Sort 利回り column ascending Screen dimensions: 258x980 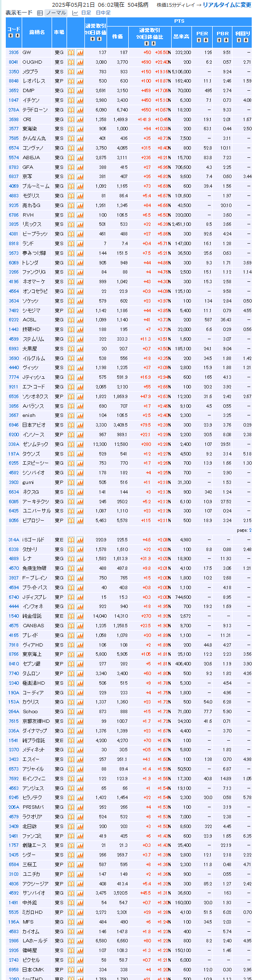tap(239, 40)
